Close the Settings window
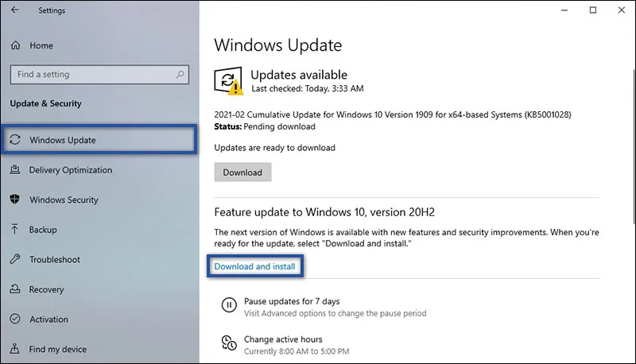Viewport: 636px width, 364px height. (x=622, y=10)
